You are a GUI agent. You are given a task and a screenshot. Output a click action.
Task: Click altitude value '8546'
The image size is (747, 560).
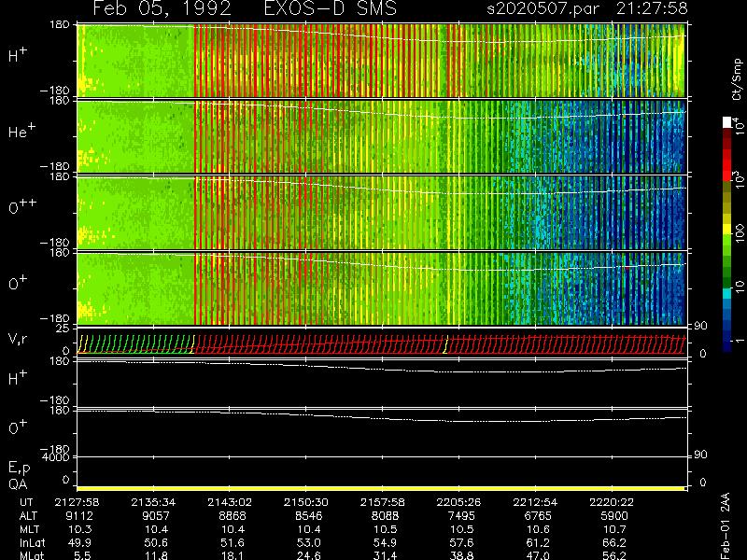pos(309,516)
